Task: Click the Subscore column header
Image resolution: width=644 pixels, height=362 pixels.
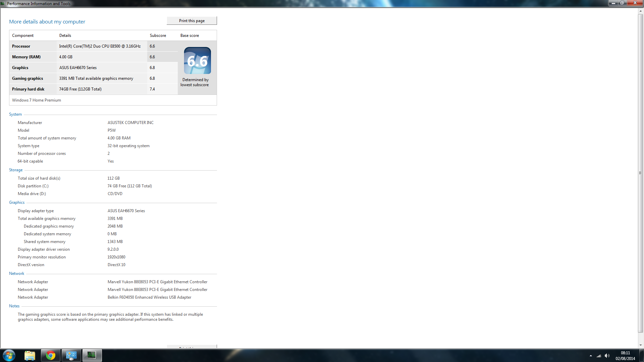Action: click(158, 36)
